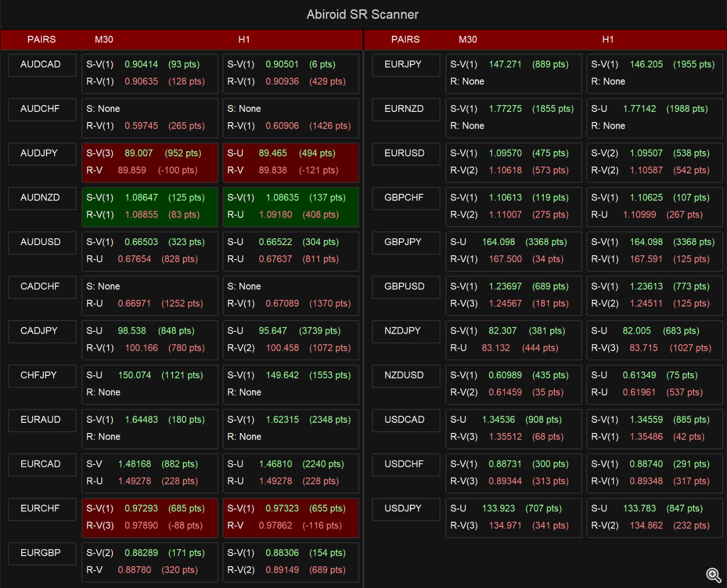Image resolution: width=727 pixels, height=588 pixels.
Task: Open the EURCHF pair button
Action: coord(42,509)
